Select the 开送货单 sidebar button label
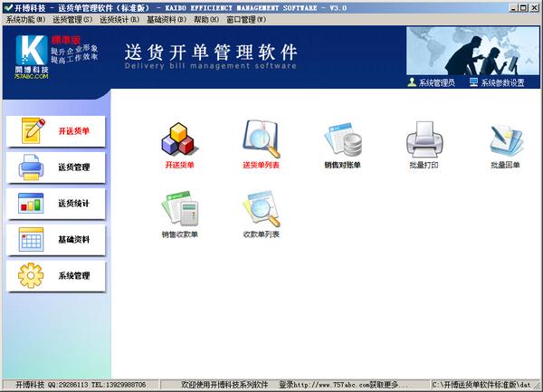 [74, 131]
